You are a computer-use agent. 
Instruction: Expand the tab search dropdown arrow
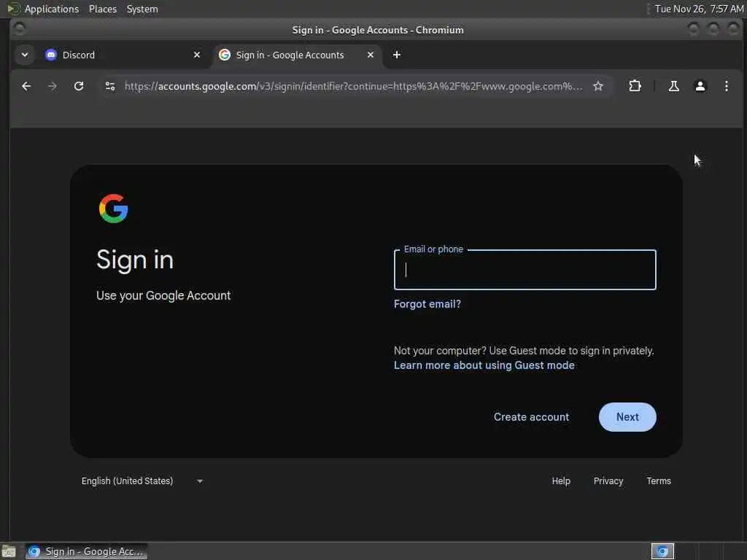point(25,55)
